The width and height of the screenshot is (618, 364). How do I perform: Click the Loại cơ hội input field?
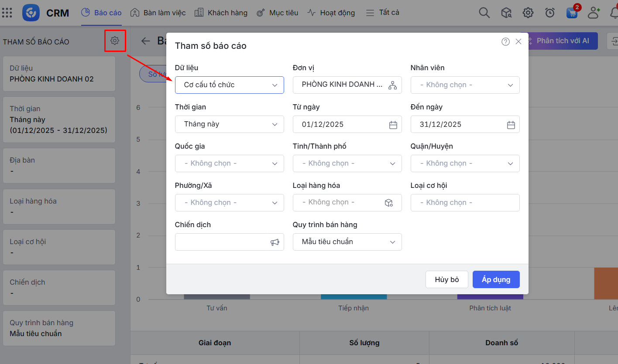coord(465,203)
